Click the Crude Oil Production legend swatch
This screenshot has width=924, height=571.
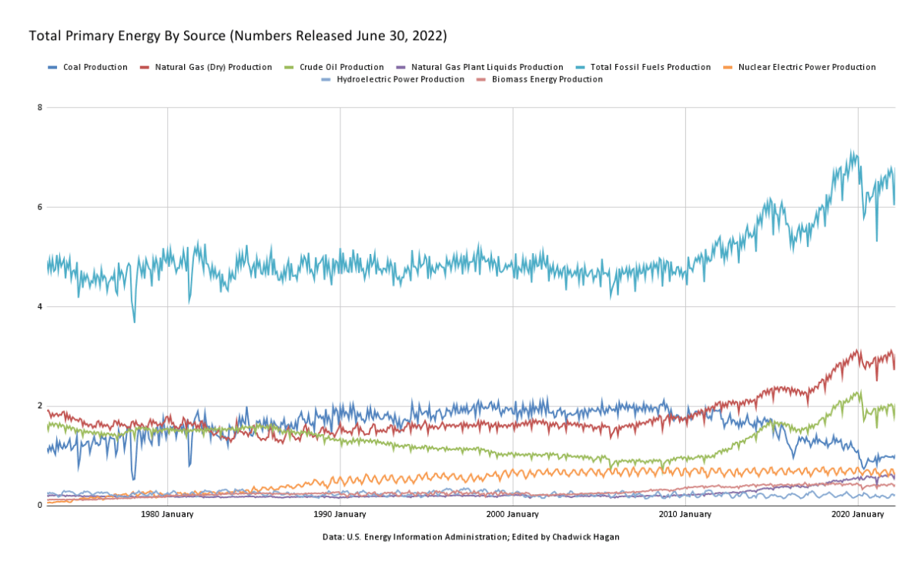point(290,68)
